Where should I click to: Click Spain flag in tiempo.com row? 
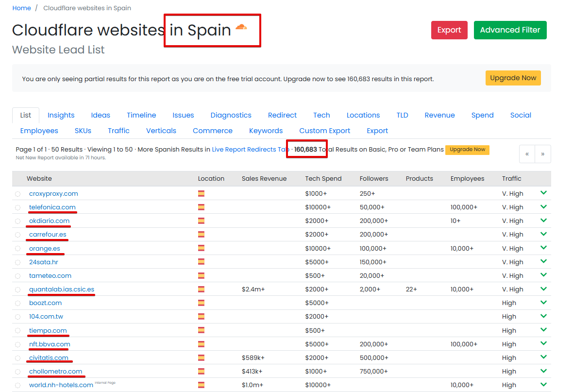pyautogui.click(x=202, y=330)
